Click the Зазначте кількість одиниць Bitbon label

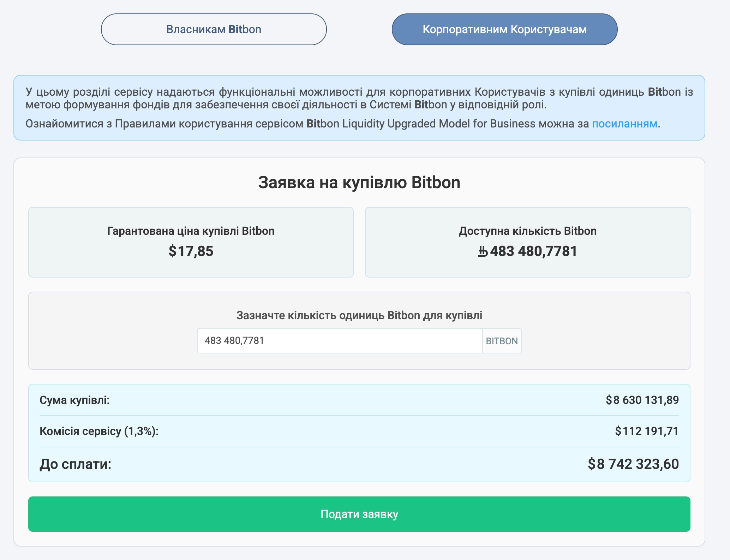(359, 315)
